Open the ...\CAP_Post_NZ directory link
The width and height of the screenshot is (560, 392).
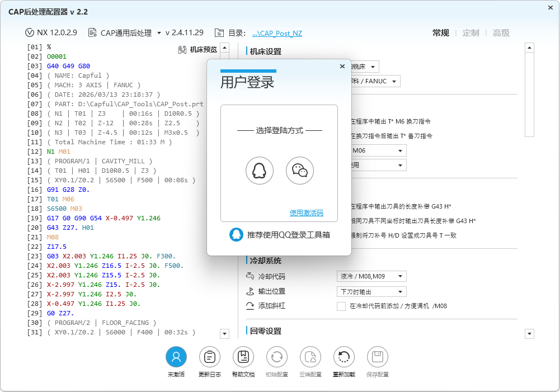277,32
